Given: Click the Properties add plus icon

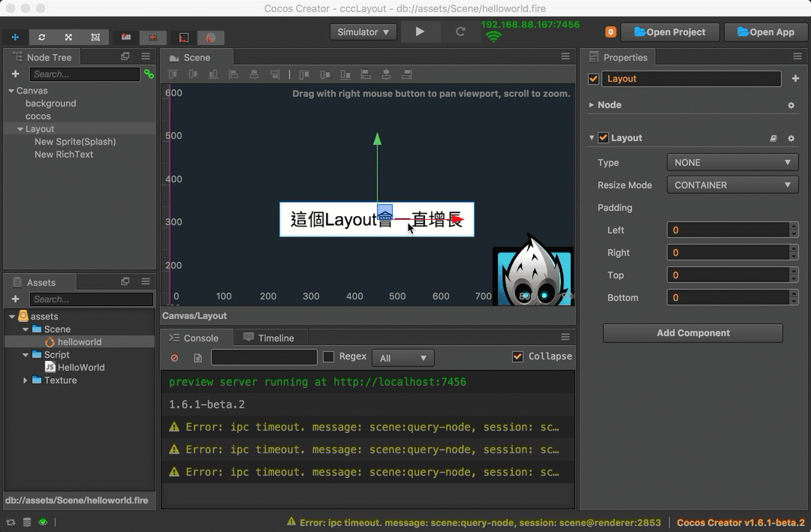Looking at the screenshot, I should point(795,79).
